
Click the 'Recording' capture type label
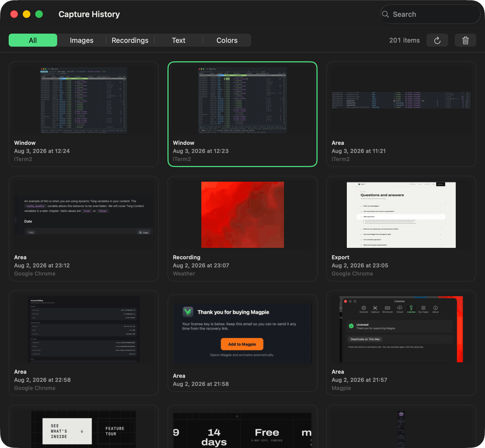[187, 257]
